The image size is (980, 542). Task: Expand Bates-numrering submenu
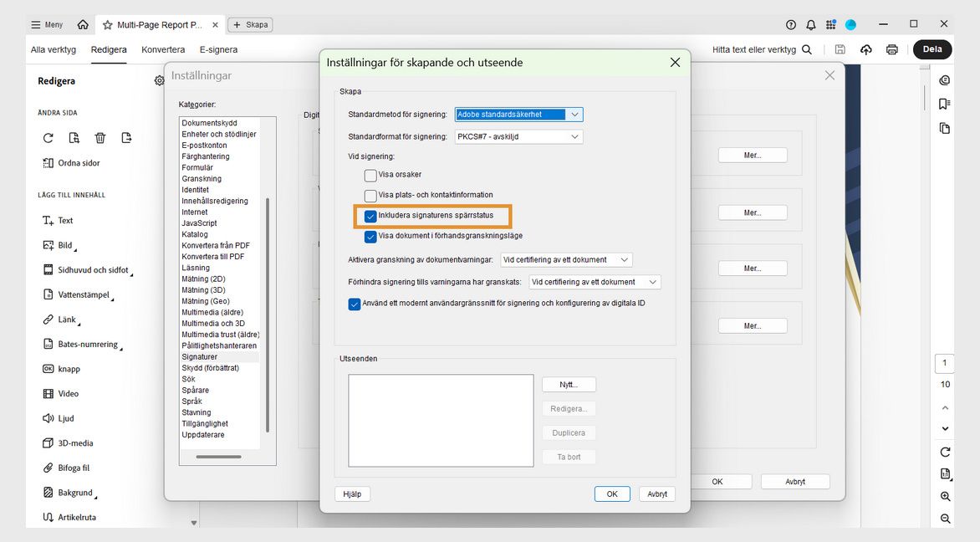(121, 349)
